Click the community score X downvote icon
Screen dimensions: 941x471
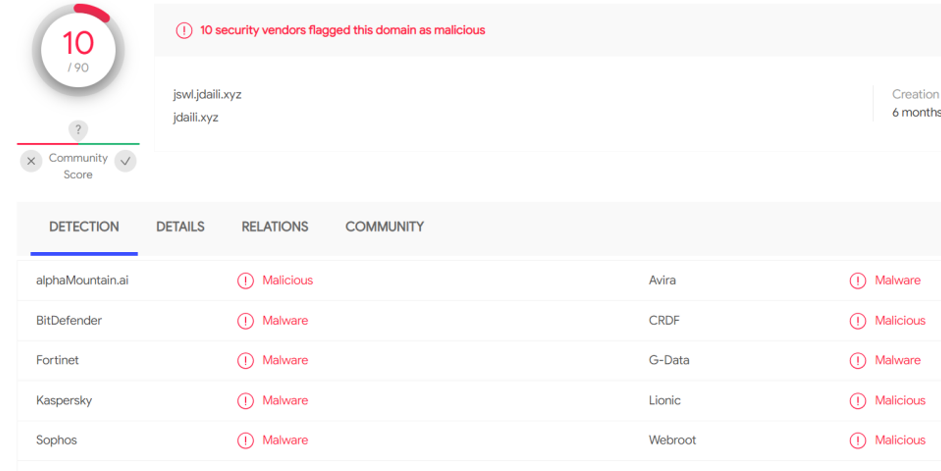click(x=31, y=161)
